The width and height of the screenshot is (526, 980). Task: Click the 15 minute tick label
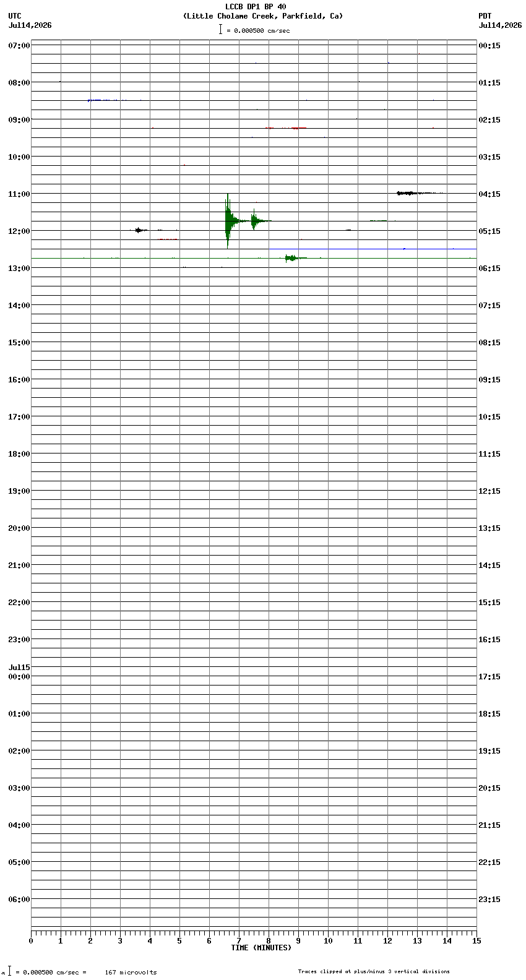tap(476, 941)
